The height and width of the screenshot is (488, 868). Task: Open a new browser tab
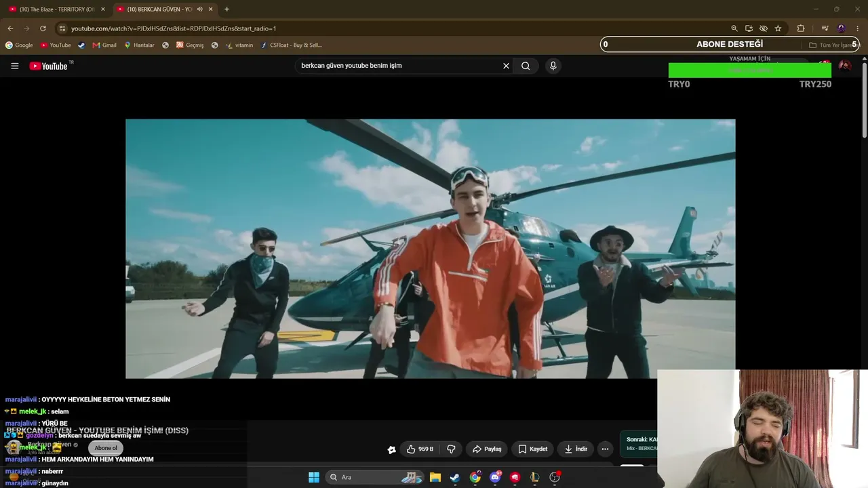pos(226,9)
